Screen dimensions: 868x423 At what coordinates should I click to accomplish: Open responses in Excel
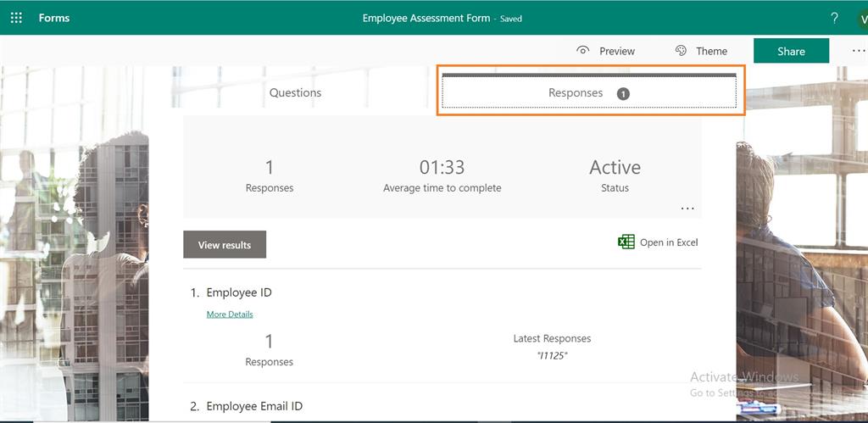tap(658, 242)
